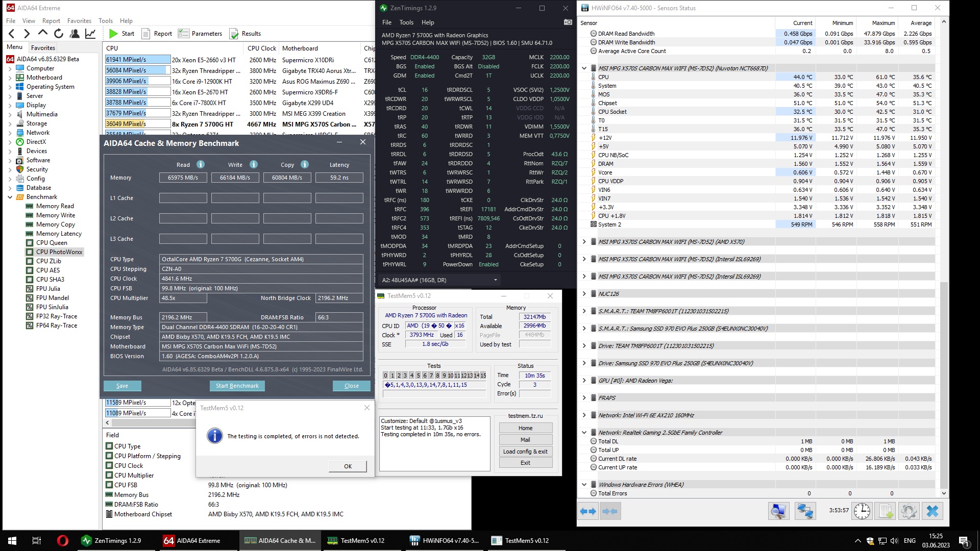This screenshot has height=551, width=980.
Task: Click HWiNFO log file plus icon
Action: point(886,511)
